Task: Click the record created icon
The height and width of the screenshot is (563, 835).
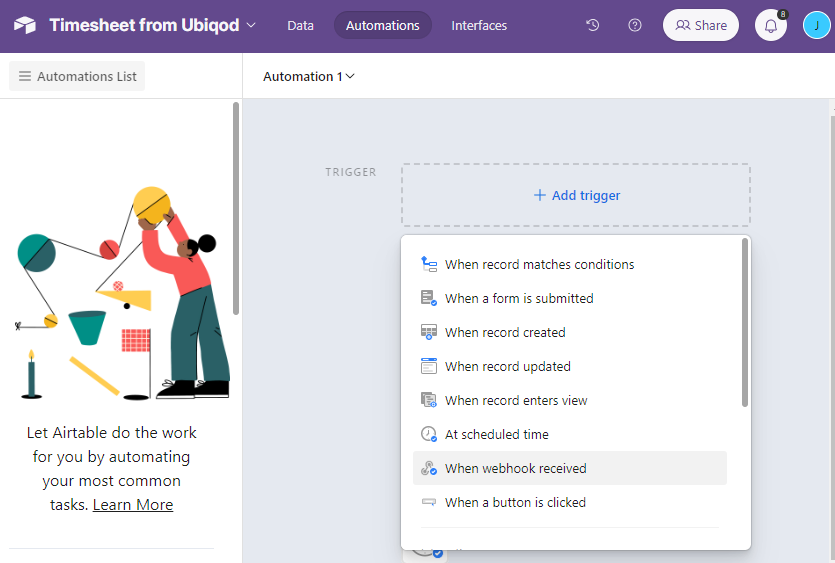Action: pyautogui.click(x=429, y=332)
